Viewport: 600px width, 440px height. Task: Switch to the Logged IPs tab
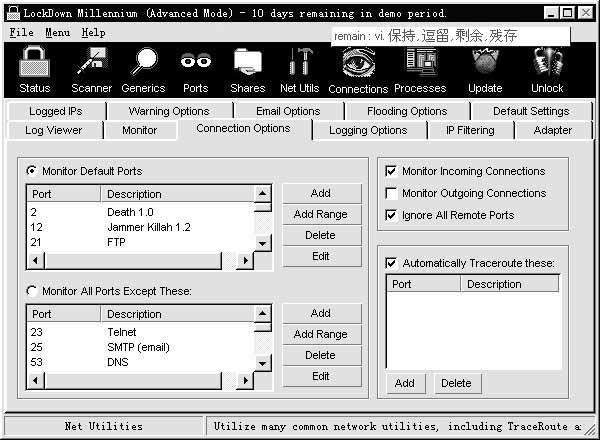[56, 111]
